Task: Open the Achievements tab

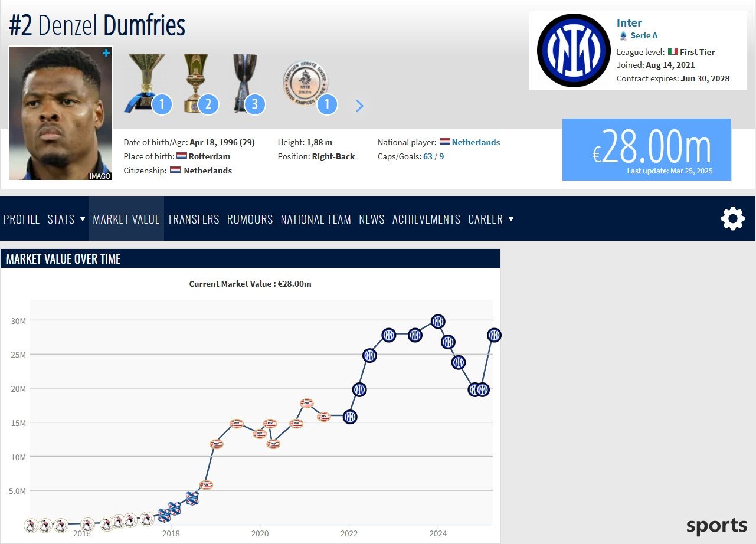Action: (x=426, y=219)
